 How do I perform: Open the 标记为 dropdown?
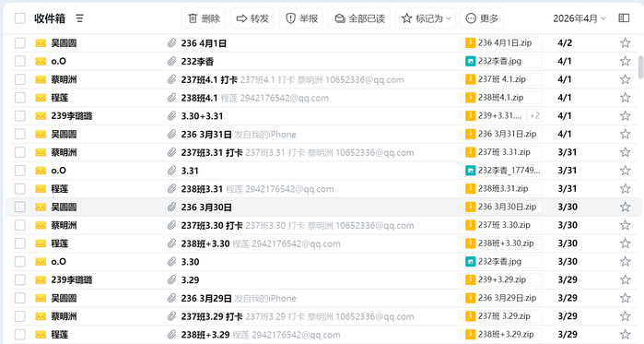[426, 18]
